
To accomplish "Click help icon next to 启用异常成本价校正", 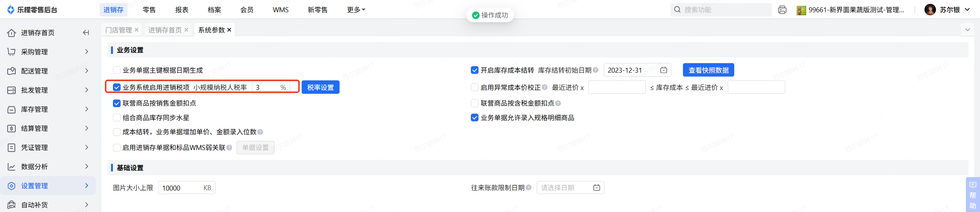I will point(545,88).
